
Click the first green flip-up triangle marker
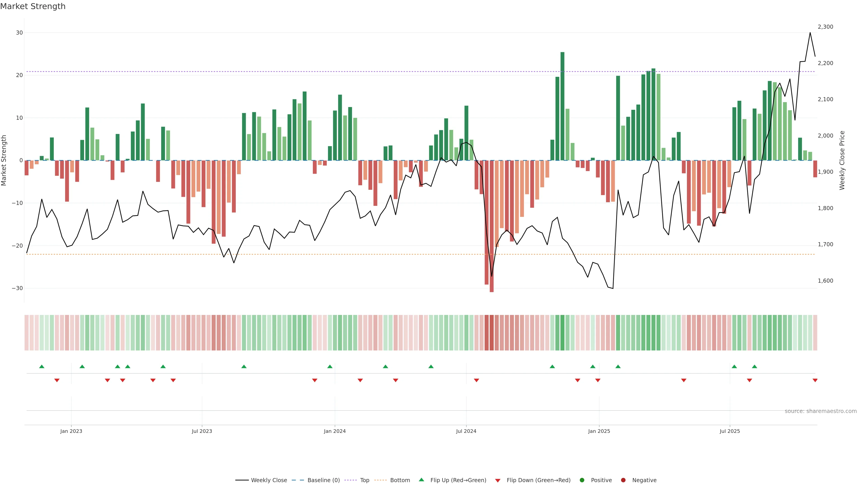click(x=42, y=366)
